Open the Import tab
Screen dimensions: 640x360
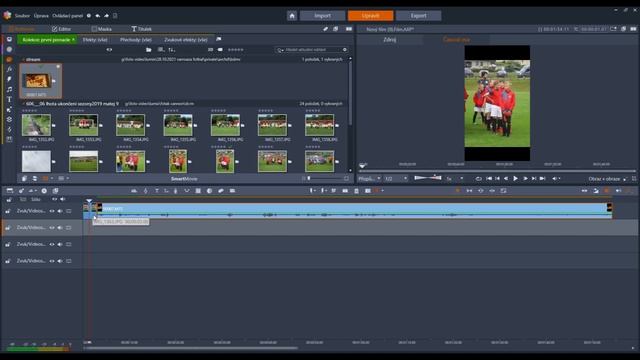322,16
